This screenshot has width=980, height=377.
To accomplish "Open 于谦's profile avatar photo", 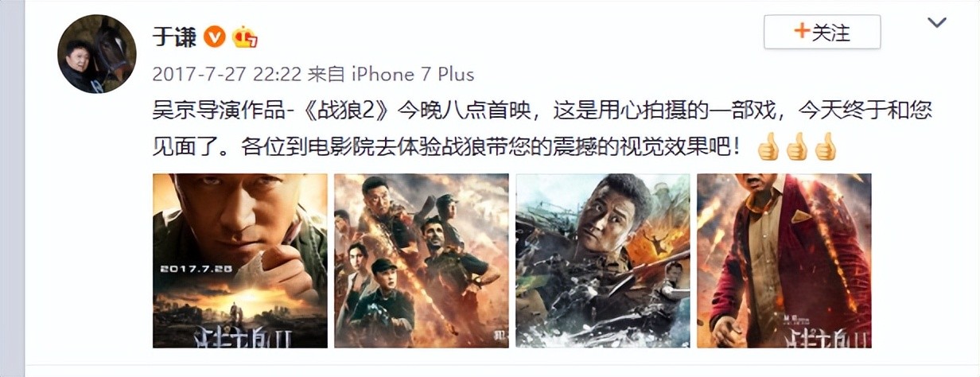I will (96, 54).
